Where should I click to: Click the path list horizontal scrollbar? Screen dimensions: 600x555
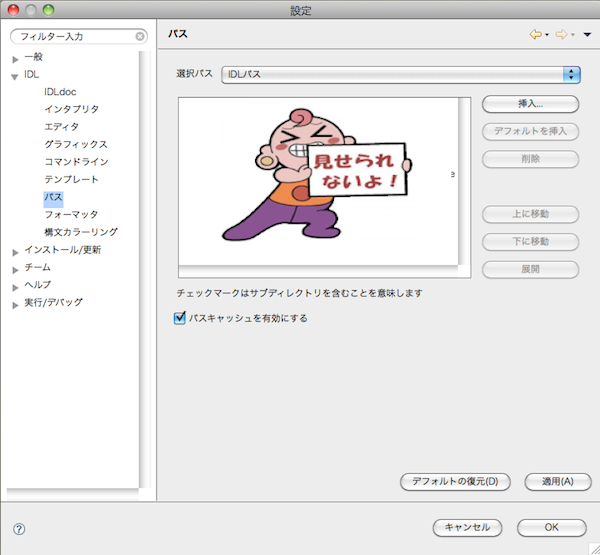click(318, 271)
